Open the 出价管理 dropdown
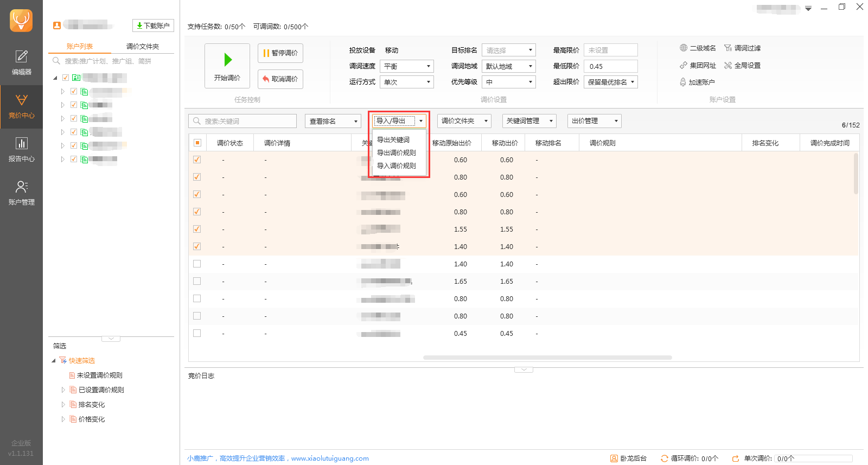The width and height of the screenshot is (868, 465). (x=595, y=121)
